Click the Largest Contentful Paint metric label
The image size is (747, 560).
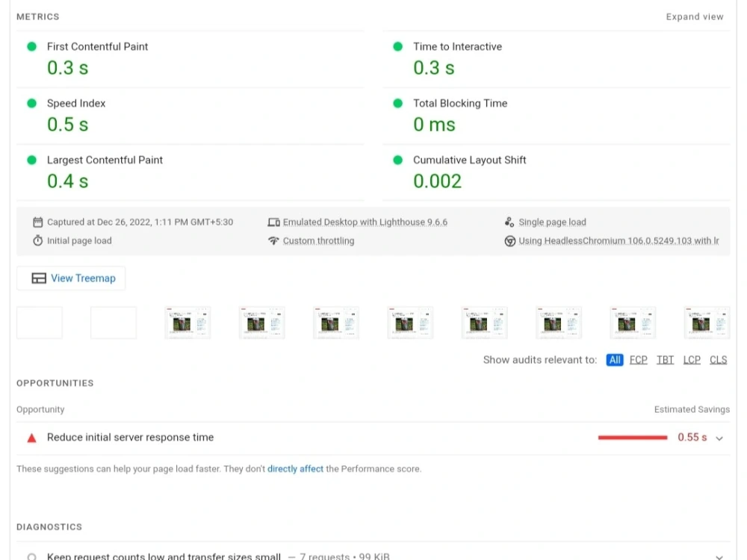pos(105,160)
